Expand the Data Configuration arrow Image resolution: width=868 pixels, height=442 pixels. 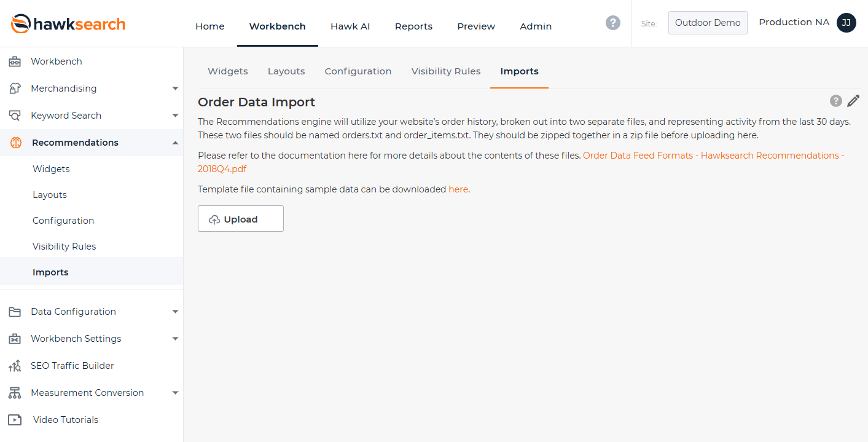pos(175,312)
